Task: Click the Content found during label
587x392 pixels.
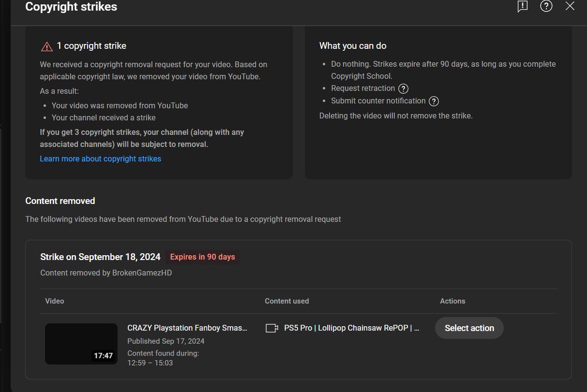Action: click(x=163, y=353)
